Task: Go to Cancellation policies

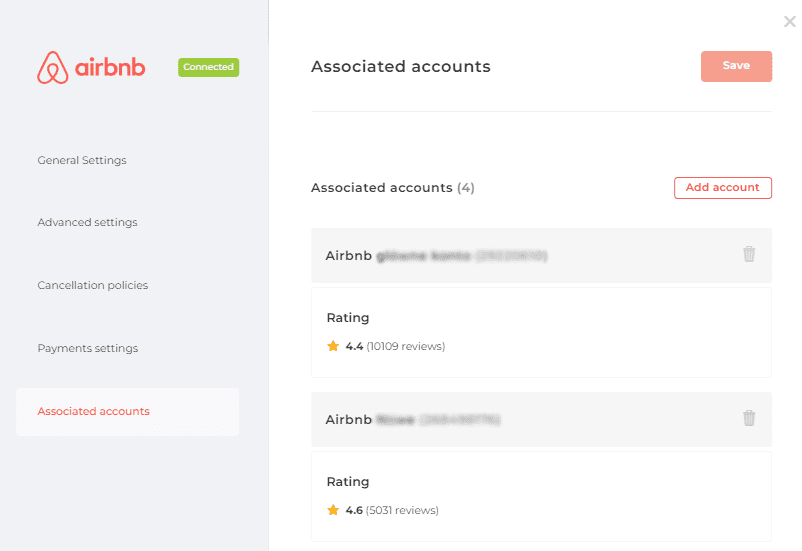Action: pyautogui.click(x=93, y=285)
